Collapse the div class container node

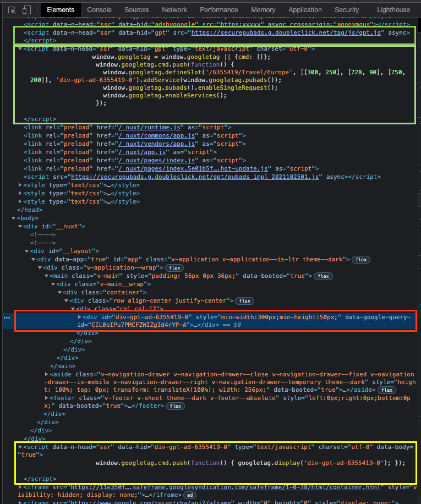pos(60,293)
